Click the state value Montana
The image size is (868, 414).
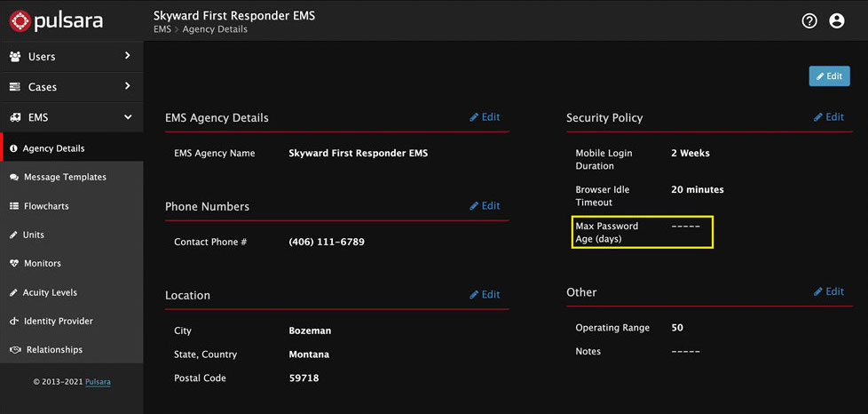(x=309, y=354)
